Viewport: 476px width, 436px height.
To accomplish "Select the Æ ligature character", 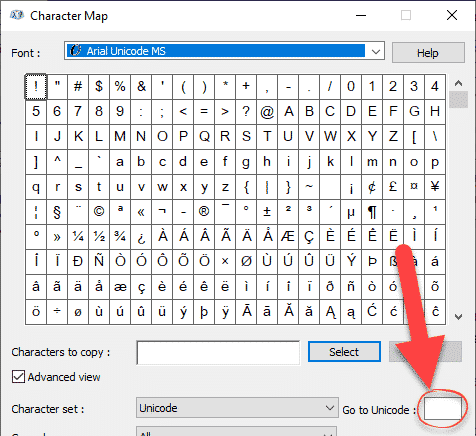I will point(288,237).
